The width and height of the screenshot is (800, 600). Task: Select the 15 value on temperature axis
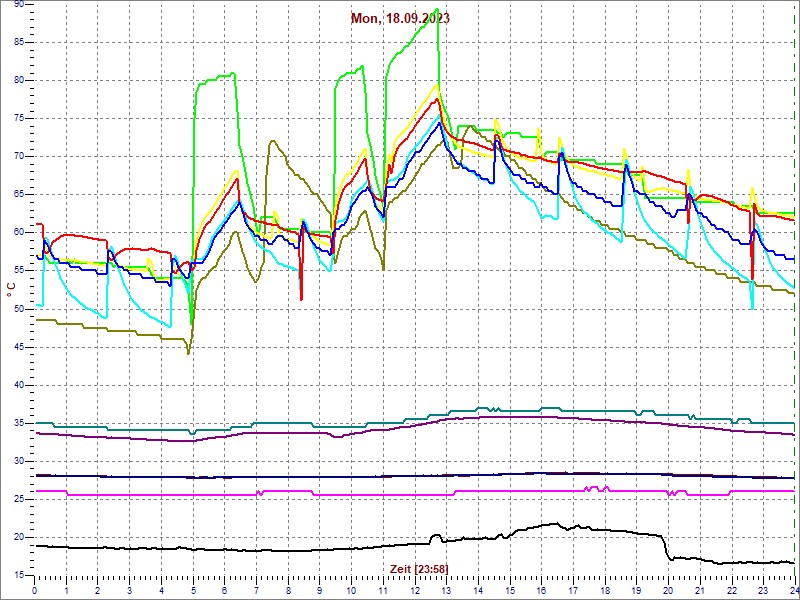click(19, 576)
